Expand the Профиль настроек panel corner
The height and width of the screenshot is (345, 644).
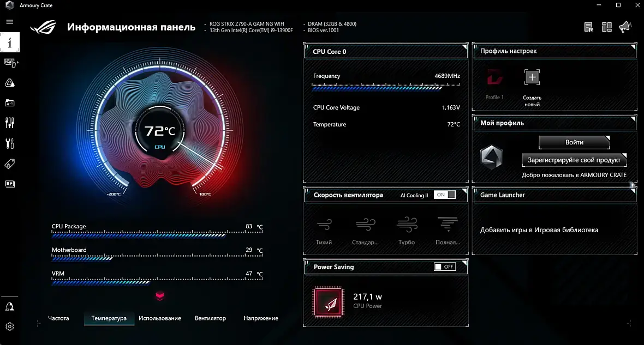pyautogui.click(x=633, y=47)
